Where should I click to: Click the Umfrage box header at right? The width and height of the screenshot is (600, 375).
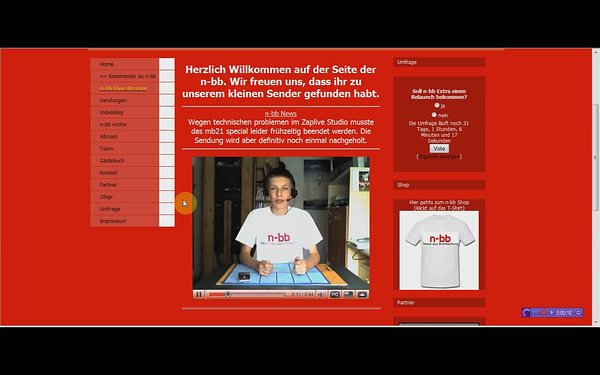coord(439,62)
